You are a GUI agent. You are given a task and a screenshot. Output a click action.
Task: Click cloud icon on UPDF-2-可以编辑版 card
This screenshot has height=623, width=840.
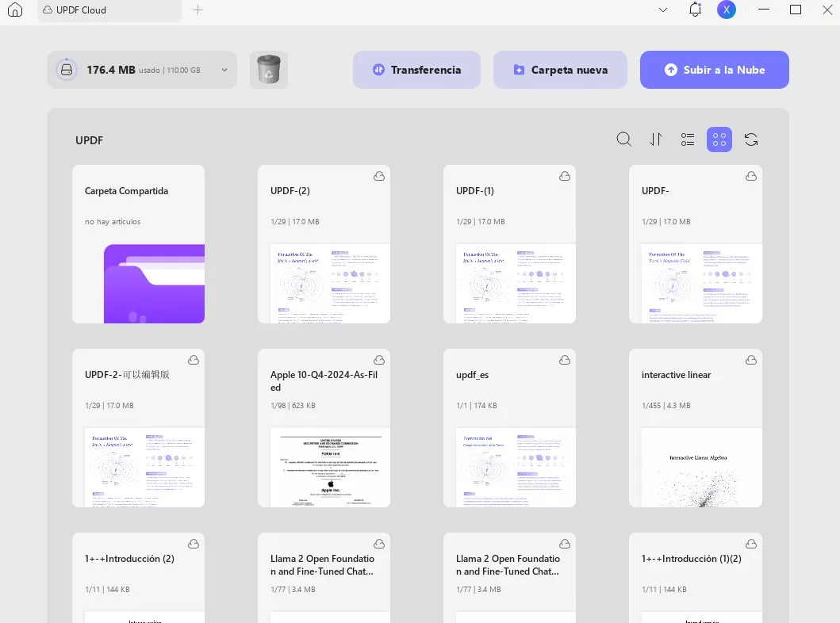(194, 360)
